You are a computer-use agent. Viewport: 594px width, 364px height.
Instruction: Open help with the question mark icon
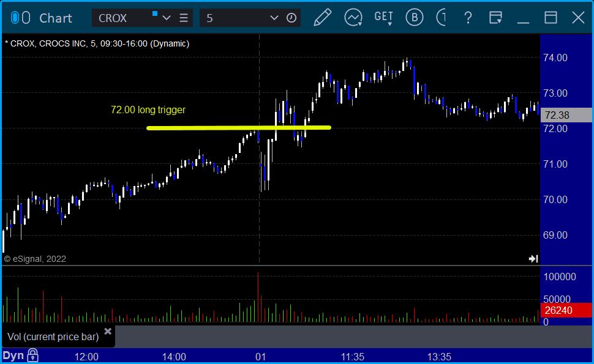[468, 18]
